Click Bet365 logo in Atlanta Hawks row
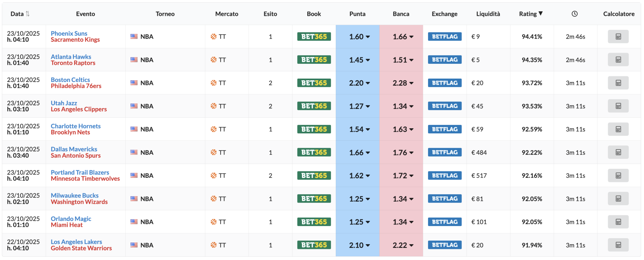 click(x=314, y=60)
